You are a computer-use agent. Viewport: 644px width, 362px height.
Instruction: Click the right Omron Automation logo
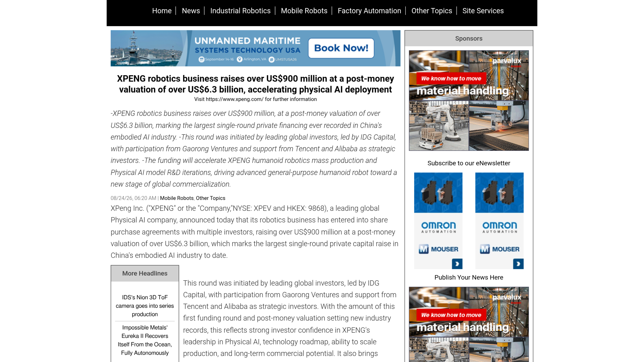[500, 227]
